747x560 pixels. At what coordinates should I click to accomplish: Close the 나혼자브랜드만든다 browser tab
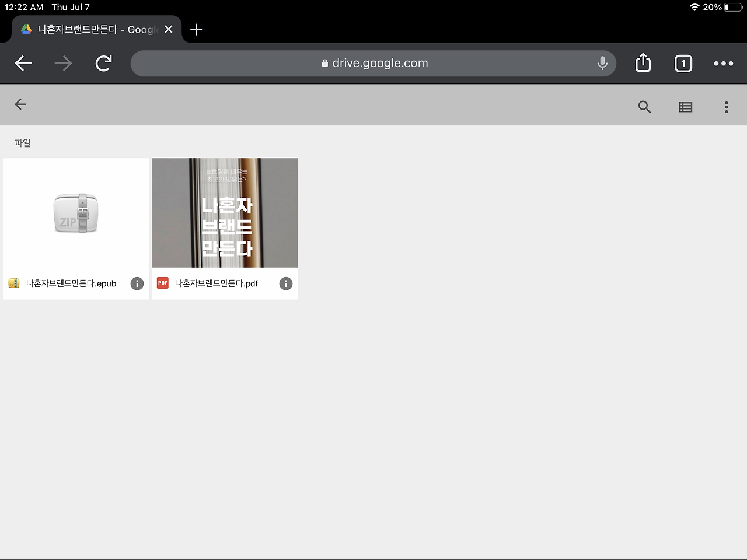pyautogui.click(x=169, y=29)
